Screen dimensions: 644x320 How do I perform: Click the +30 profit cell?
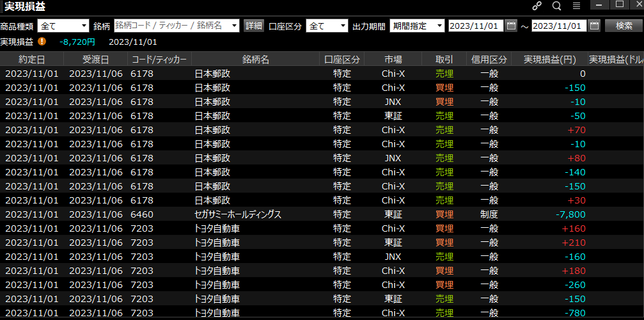(x=576, y=200)
